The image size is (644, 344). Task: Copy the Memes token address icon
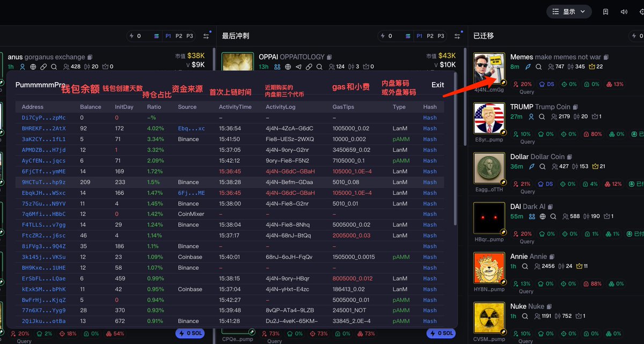click(606, 57)
